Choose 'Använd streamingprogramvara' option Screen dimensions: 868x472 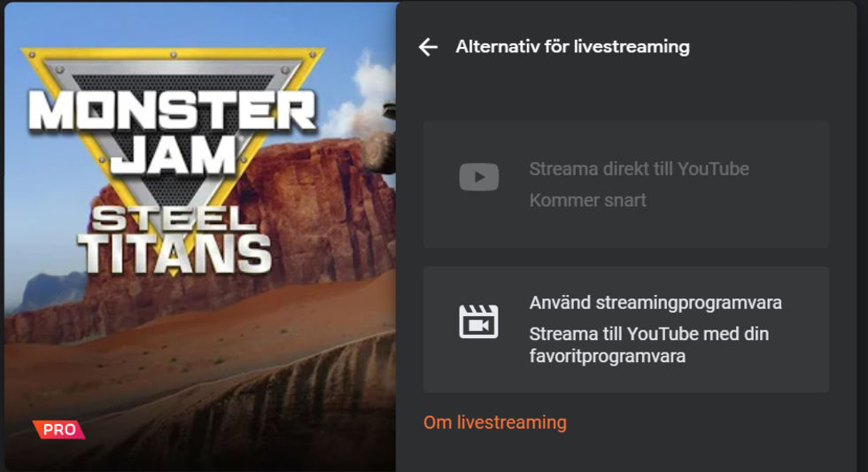[626, 329]
